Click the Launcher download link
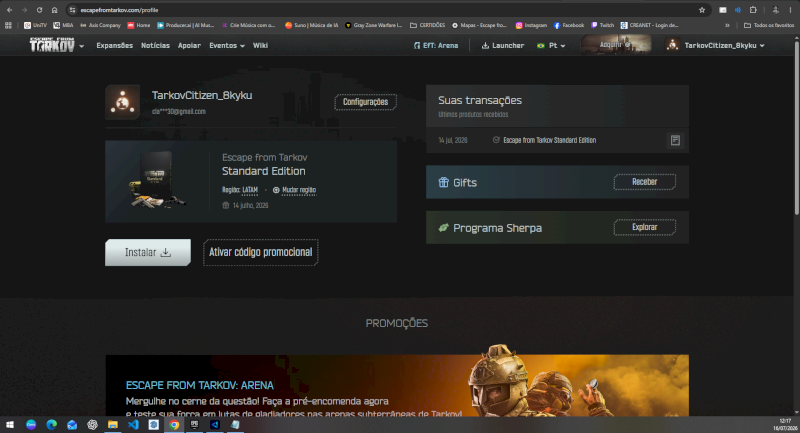The width and height of the screenshot is (800, 433). [503, 45]
